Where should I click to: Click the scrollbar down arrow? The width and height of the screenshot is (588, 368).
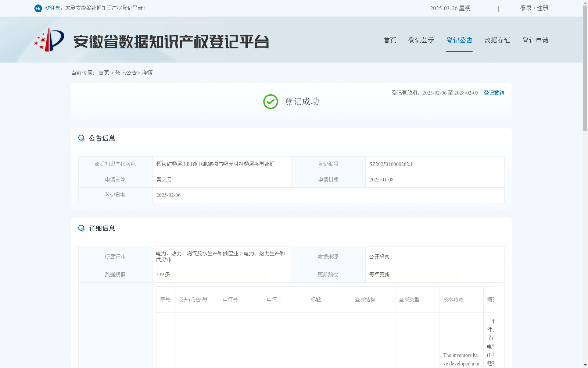[585, 365]
